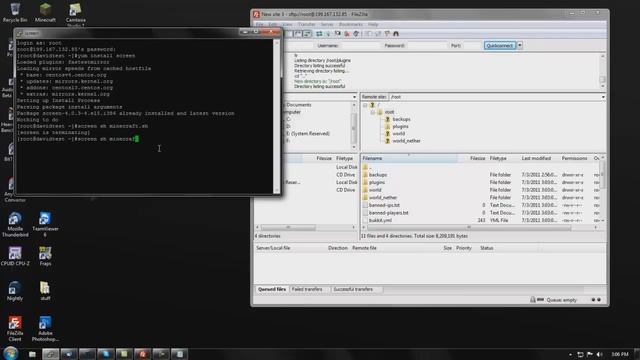Open the Local site path dropdown

pos(354,97)
